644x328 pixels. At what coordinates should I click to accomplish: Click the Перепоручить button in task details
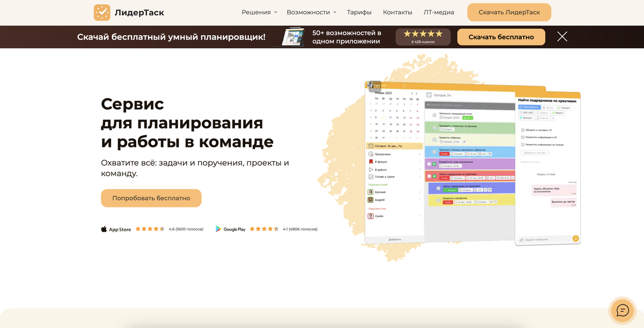tap(529, 107)
